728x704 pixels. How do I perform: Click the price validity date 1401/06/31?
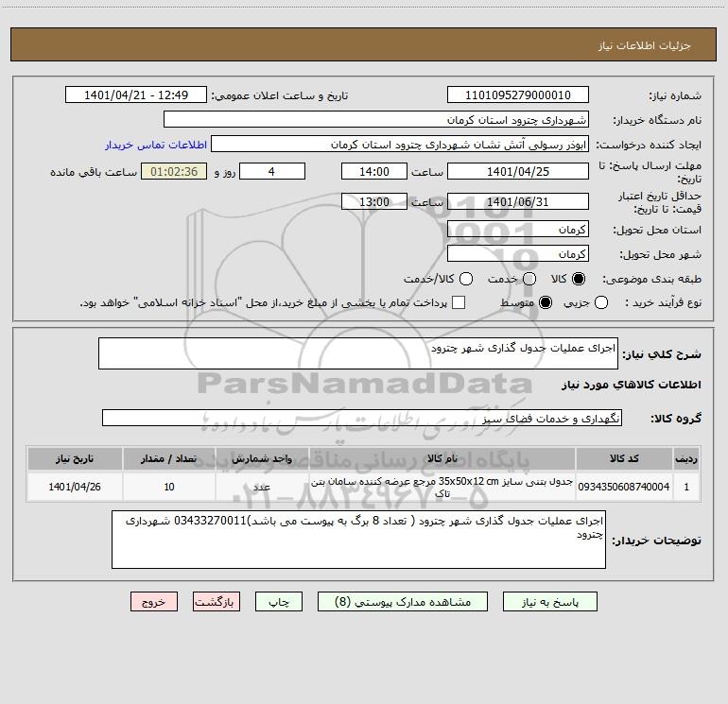(x=518, y=201)
